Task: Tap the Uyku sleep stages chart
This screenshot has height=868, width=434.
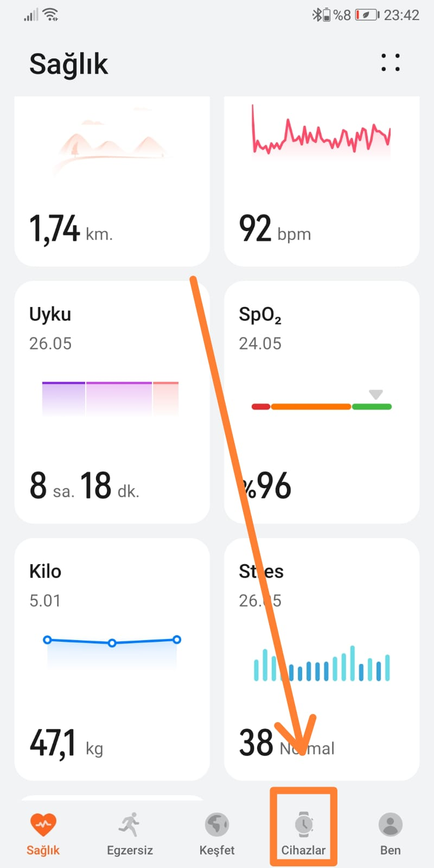Action: pyautogui.click(x=110, y=399)
